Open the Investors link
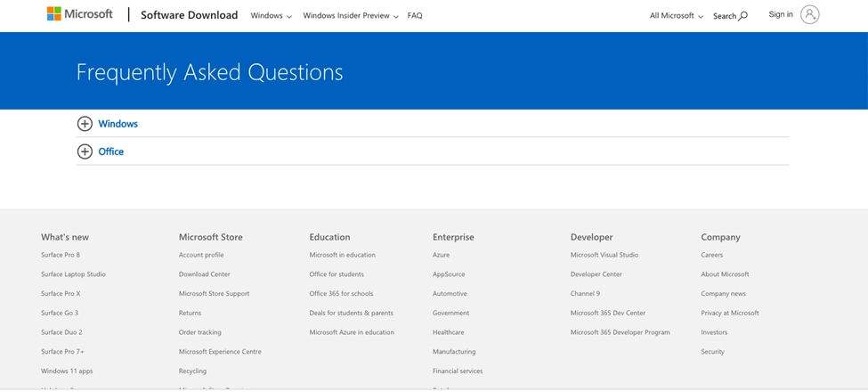This screenshot has height=392, width=868. (714, 332)
